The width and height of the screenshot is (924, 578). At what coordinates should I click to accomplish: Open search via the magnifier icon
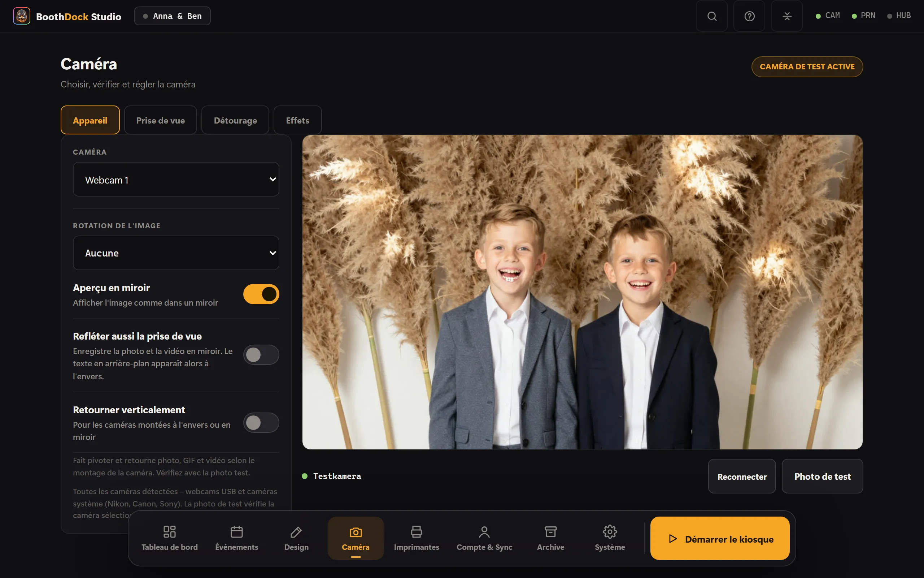tap(712, 16)
